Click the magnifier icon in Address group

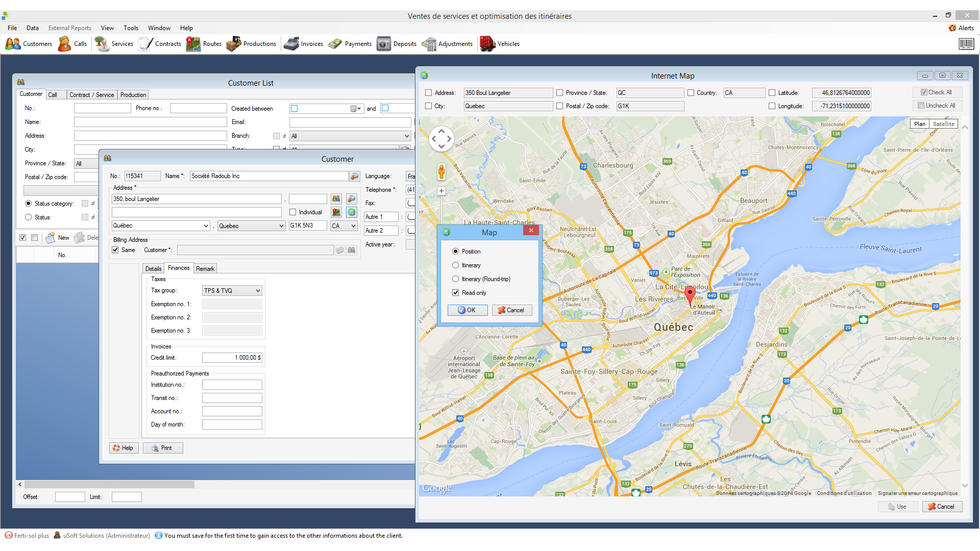click(x=352, y=199)
